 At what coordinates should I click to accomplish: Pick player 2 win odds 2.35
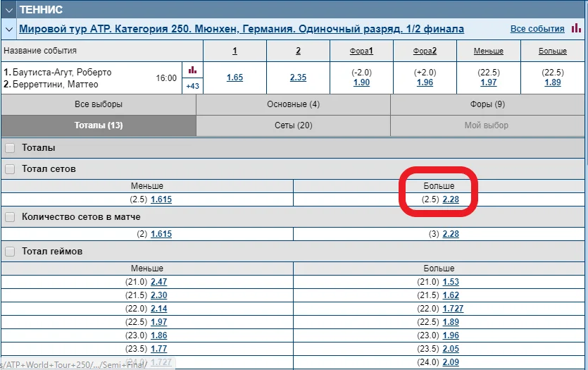click(x=298, y=78)
